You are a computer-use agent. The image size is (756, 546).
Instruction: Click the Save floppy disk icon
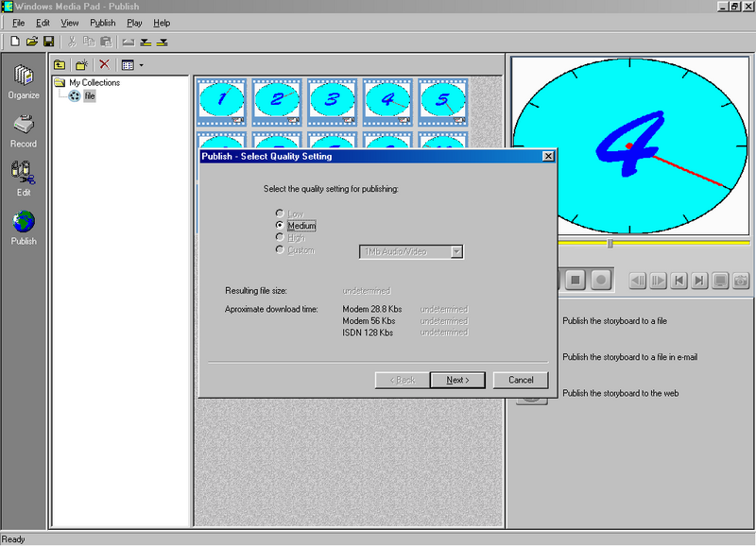48,42
